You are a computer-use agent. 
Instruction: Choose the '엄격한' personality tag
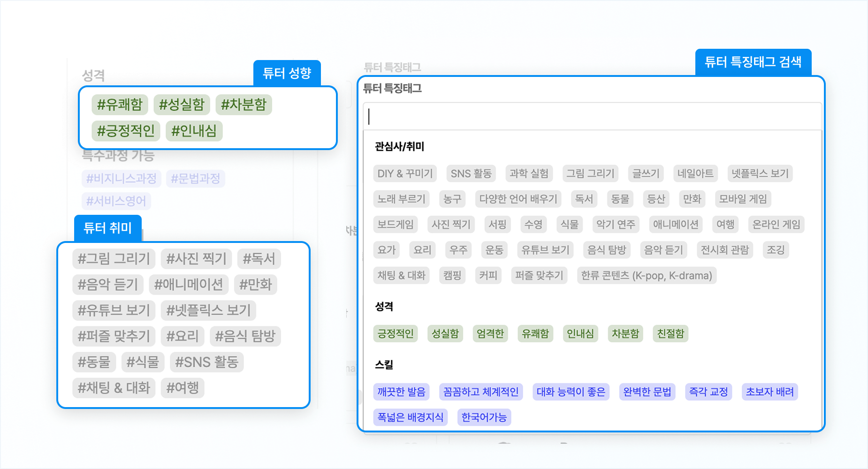point(490,333)
